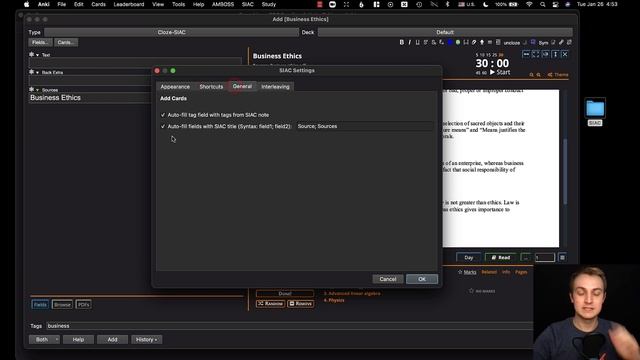Click the Source; Sources input field

coord(364,127)
